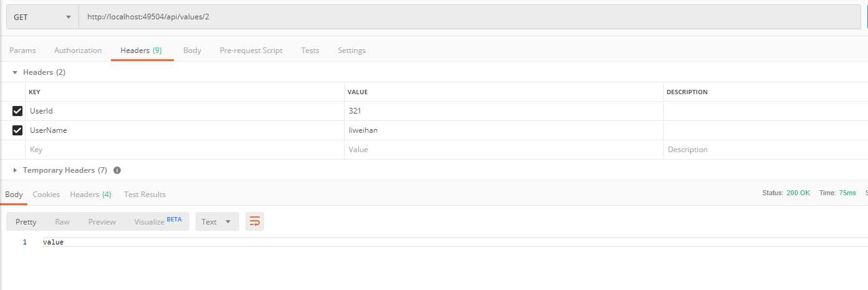Select the request Headers (9) tab
Screen dimensions: 868x290
[x=141, y=51]
